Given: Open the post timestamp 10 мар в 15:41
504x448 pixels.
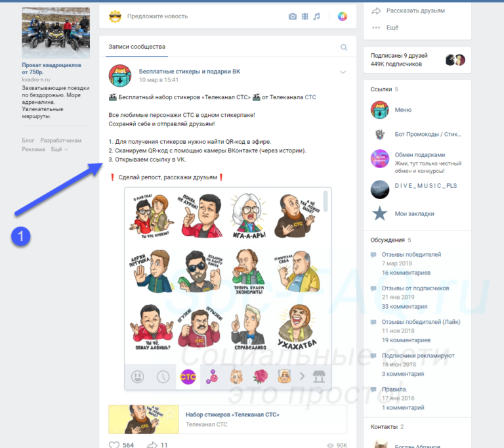Looking at the screenshot, I should (158, 80).
